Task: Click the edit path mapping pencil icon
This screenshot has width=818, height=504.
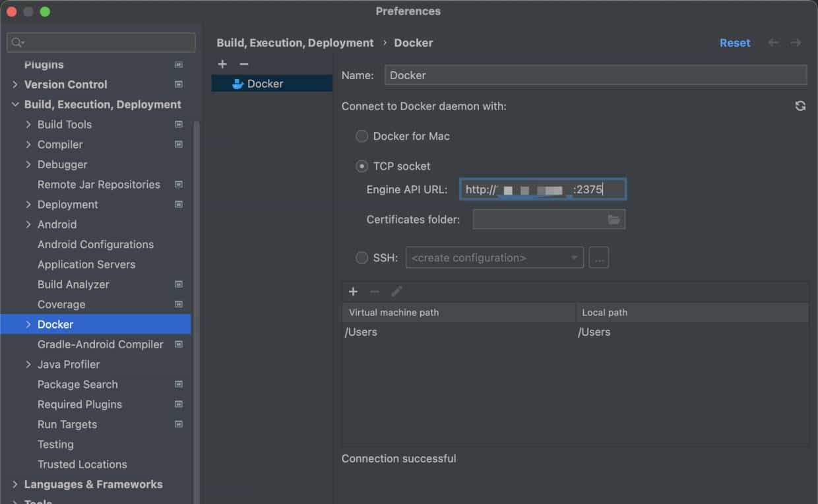Action: coord(396,292)
